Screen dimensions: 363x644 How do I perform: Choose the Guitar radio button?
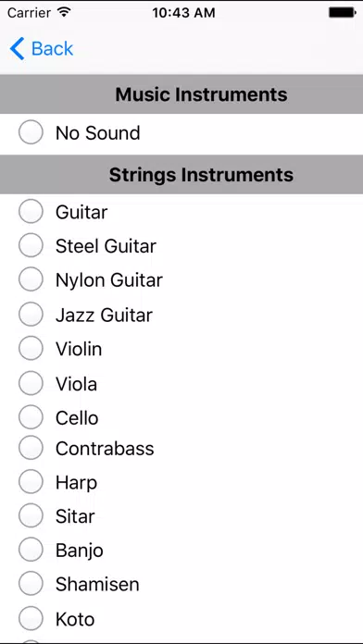pos(31,212)
